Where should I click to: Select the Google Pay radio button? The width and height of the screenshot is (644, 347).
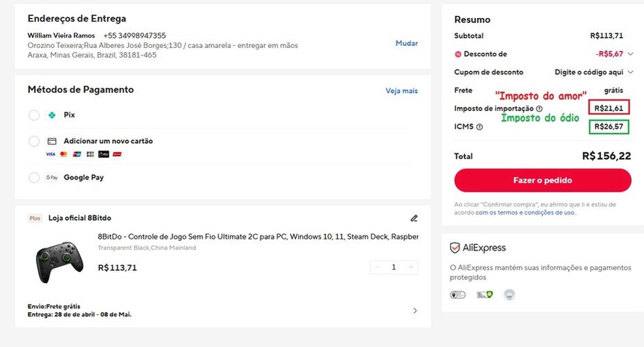(x=34, y=178)
